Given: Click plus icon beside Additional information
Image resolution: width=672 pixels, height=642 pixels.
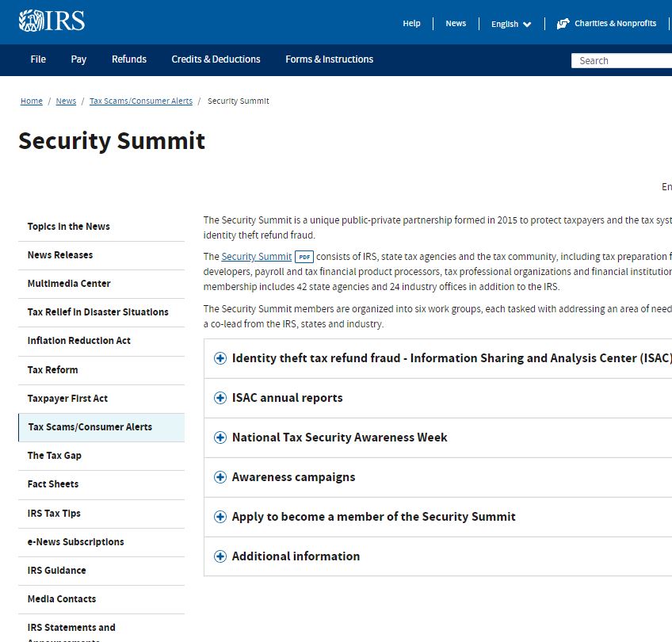Looking at the screenshot, I should [220, 556].
